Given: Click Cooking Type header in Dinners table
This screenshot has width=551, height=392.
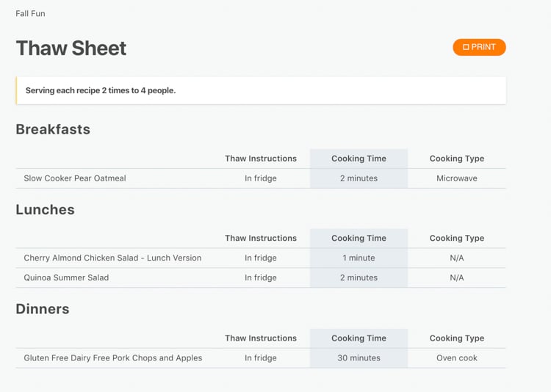Looking at the screenshot, I should 457,338.
